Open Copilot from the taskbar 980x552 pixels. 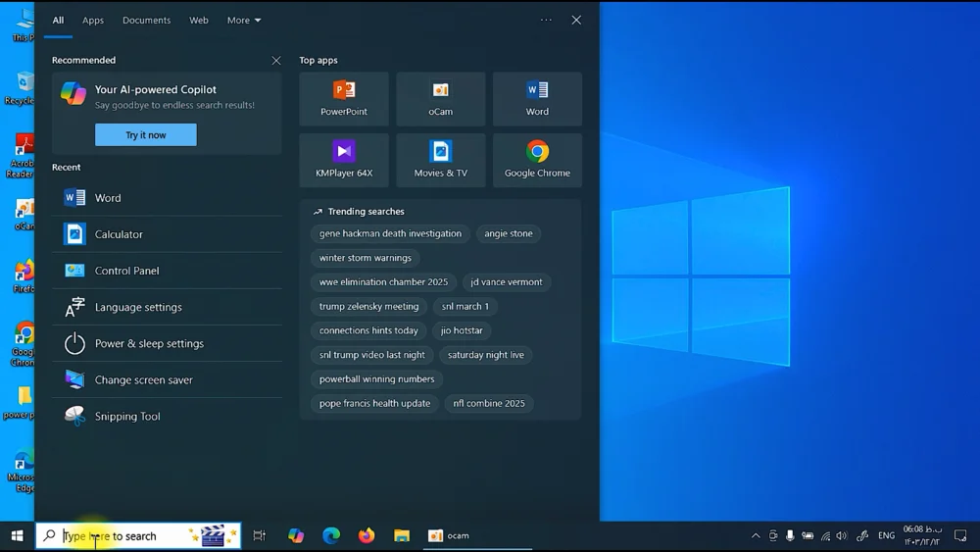296,535
